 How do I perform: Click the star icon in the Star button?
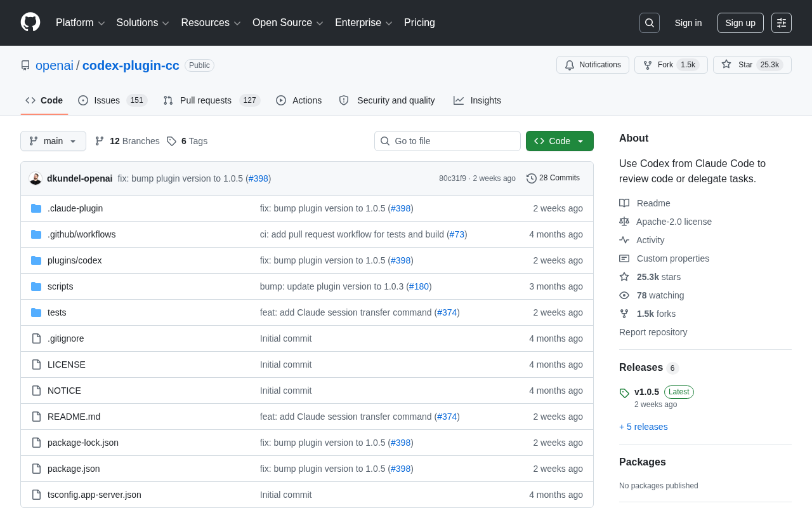(726, 64)
